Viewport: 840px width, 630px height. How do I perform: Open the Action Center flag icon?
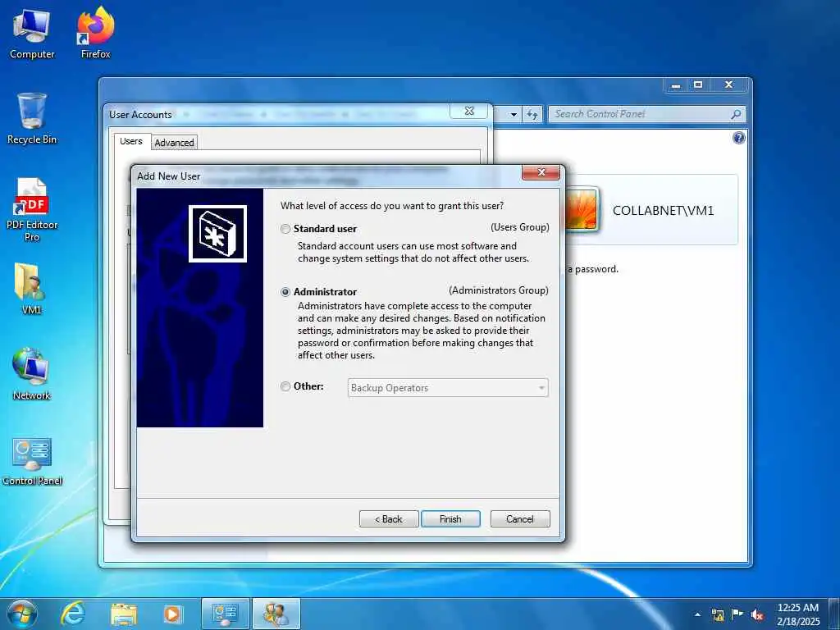pos(737,614)
